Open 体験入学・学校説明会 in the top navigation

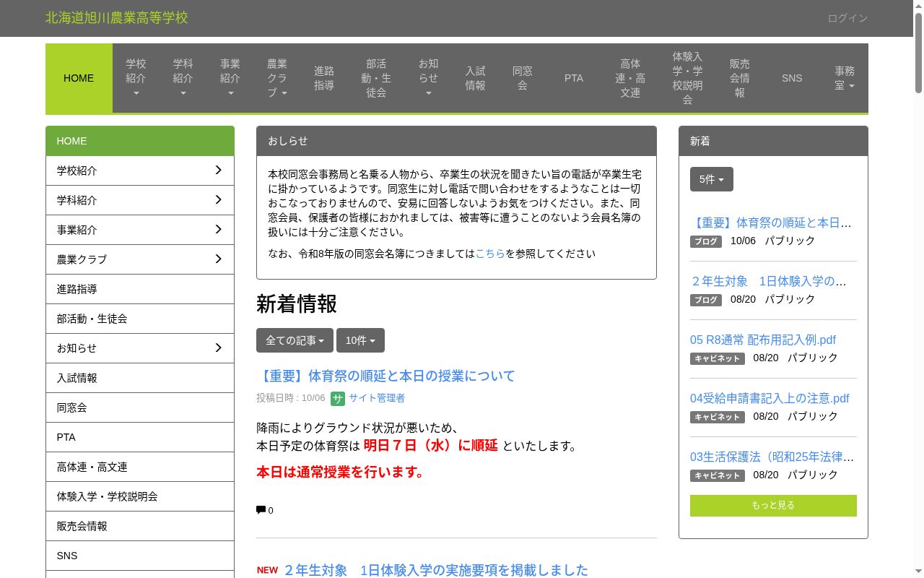click(687, 78)
